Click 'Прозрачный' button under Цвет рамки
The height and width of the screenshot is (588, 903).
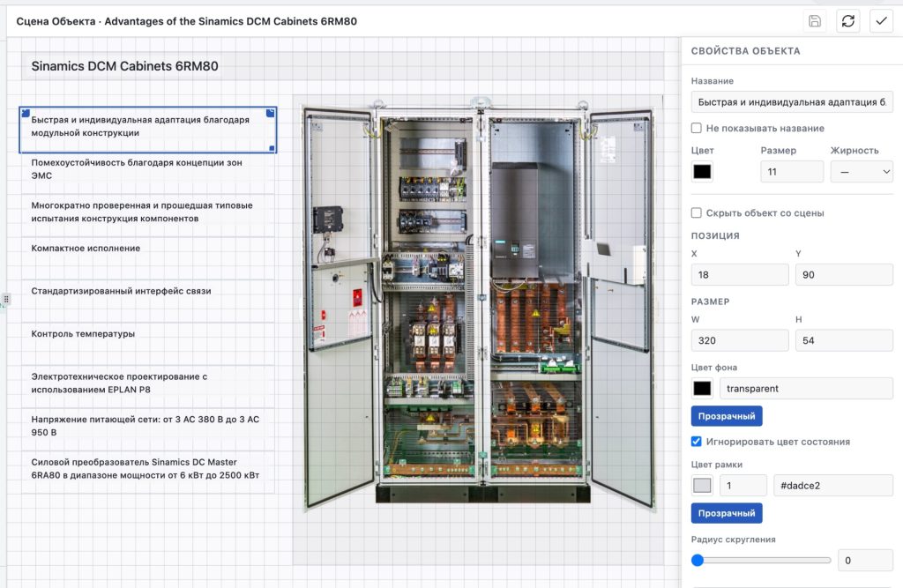(727, 512)
